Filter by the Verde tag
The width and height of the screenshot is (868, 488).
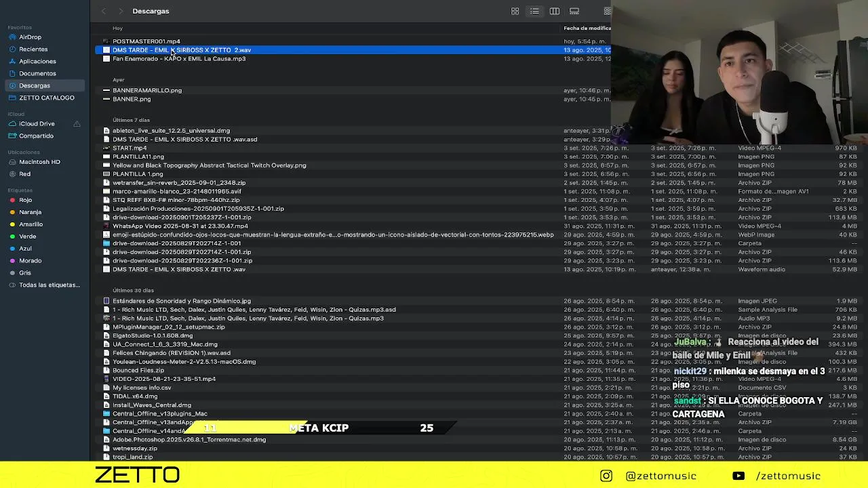[x=27, y=237]
